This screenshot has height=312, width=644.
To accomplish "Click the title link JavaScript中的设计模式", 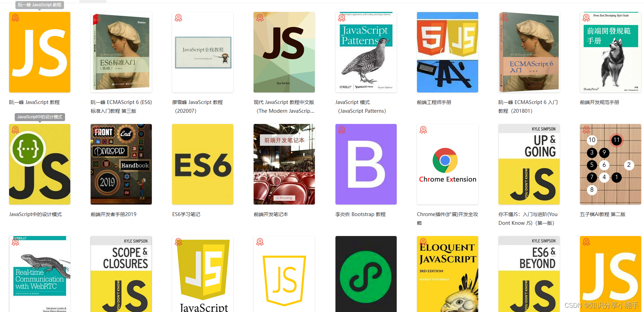I will [x=35, y=214].
